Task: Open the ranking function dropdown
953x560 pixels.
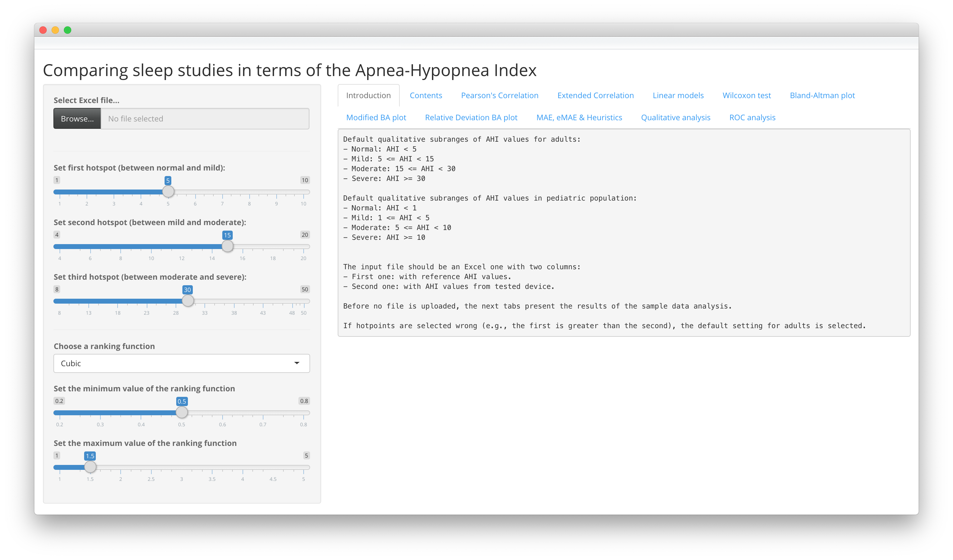Action: (181, 363)
